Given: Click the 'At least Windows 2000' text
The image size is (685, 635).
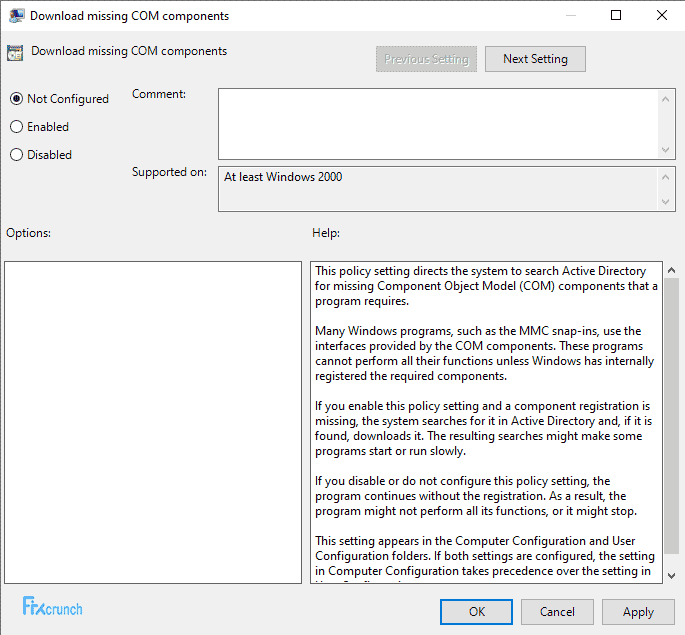Looking at the screenshot, I should pos(283,177).
